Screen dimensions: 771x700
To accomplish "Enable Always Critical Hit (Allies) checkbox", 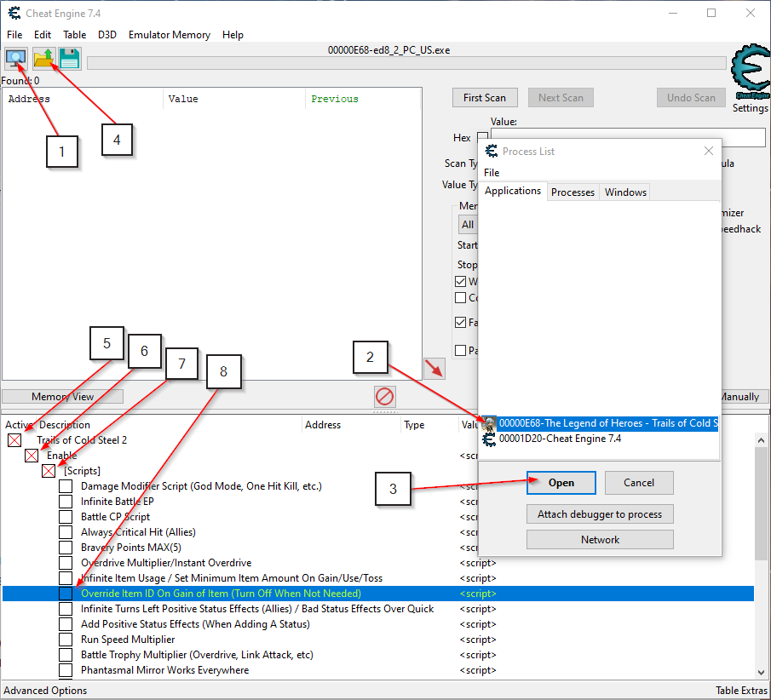I will pos(66,532).
